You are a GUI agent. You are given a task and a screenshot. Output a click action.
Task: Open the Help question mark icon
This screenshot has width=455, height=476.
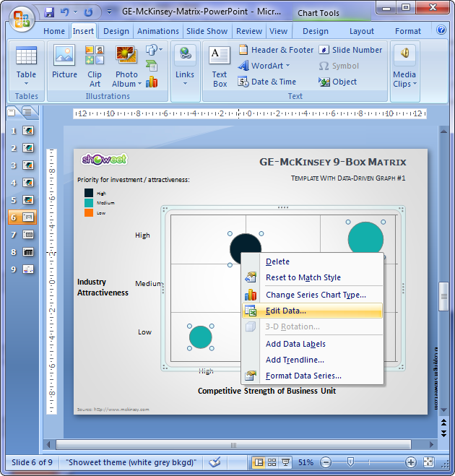(441, 30)
